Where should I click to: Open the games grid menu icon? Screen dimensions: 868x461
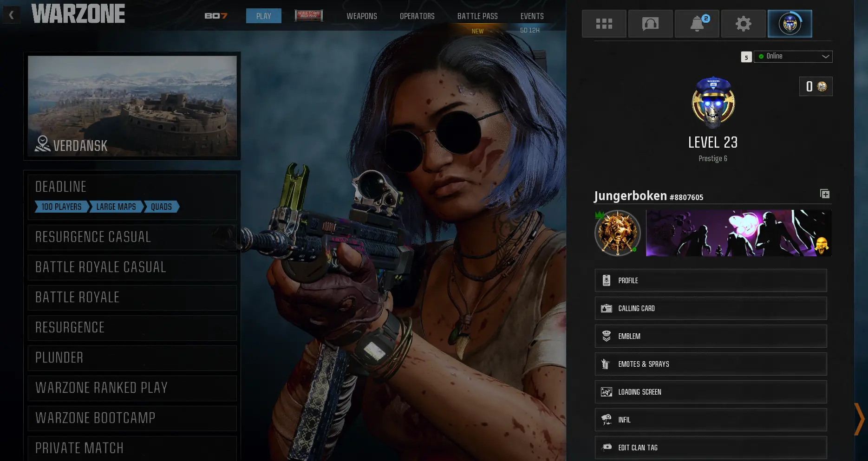tap(604, 24)
